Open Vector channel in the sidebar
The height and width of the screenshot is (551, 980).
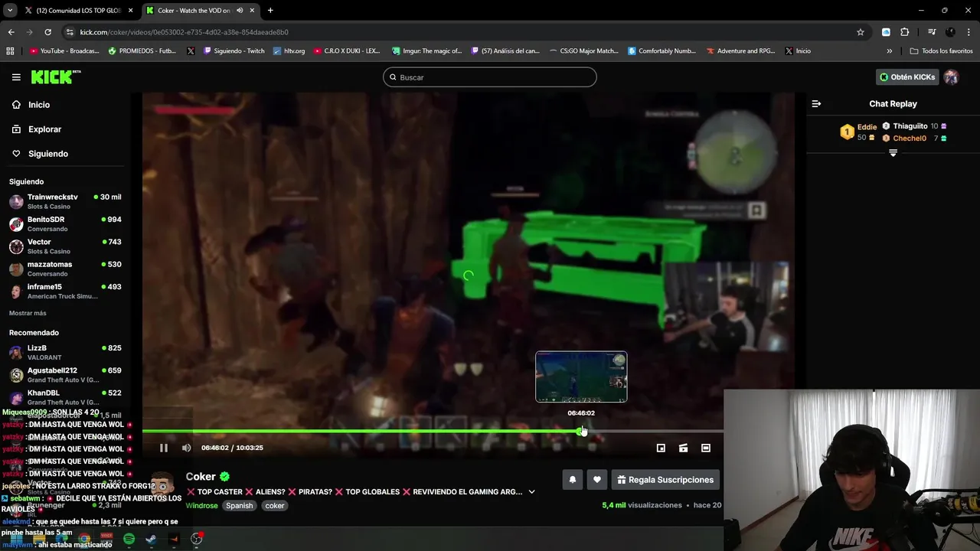tap(65, 246)
